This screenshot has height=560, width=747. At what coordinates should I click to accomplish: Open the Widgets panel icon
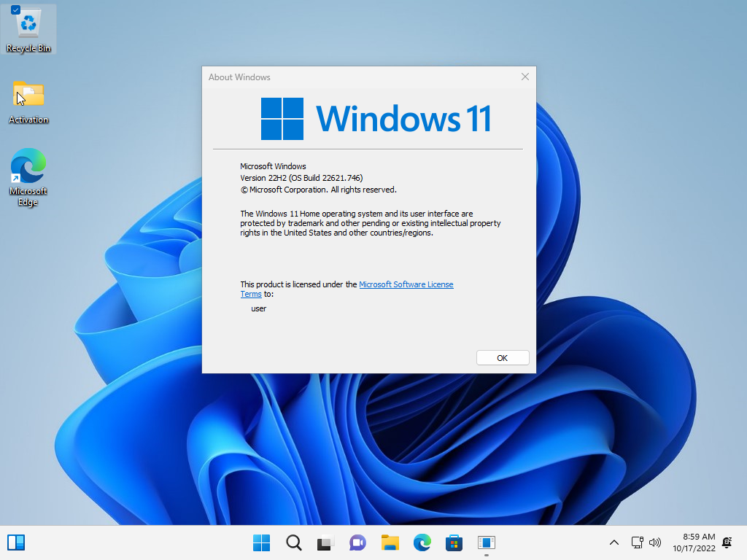coord(16,542)
